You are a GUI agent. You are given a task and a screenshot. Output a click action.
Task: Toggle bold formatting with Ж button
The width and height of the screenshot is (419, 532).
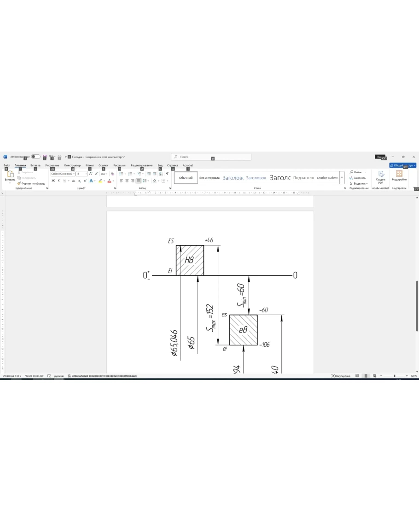pos(53,181)
